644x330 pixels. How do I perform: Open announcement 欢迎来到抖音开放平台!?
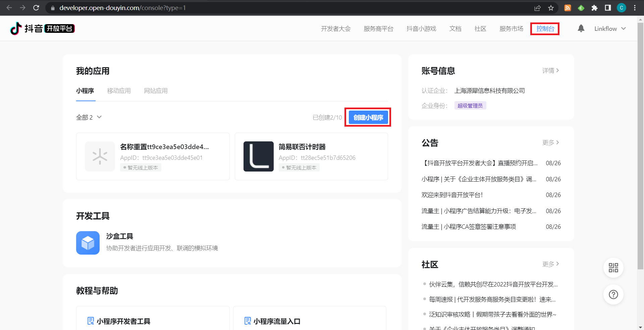[x=452, y=195]
